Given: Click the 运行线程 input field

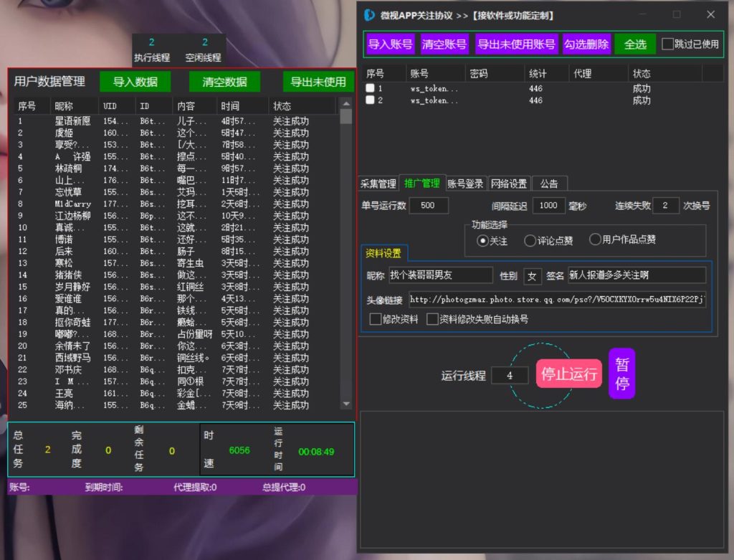Looking at the screenshot, I should [510, 376].
